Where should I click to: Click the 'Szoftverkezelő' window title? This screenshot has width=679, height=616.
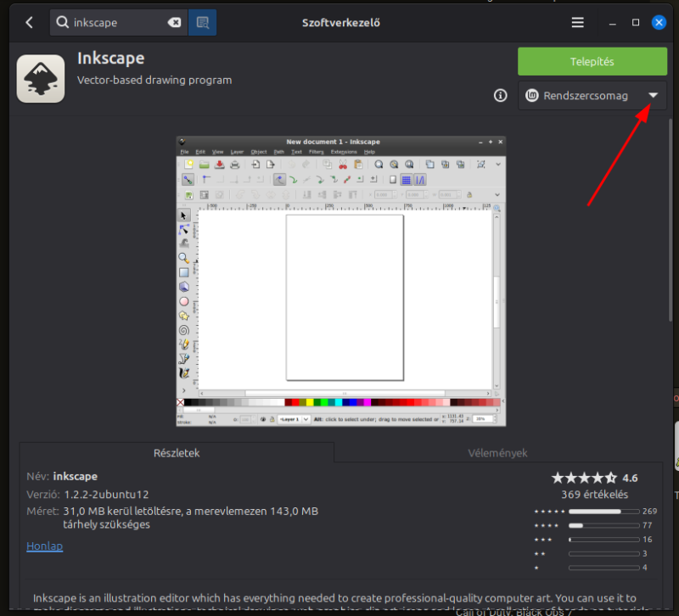[x=341, y=23]
